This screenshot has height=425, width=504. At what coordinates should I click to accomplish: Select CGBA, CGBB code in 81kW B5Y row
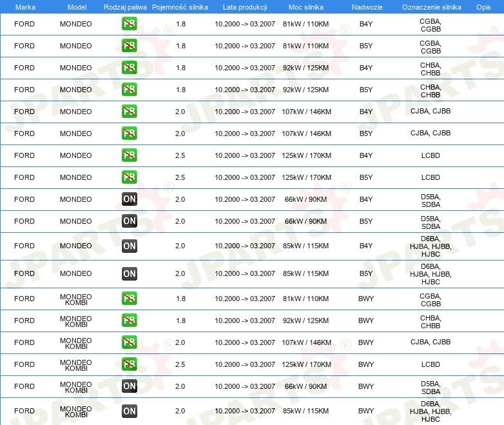point(431,47)
